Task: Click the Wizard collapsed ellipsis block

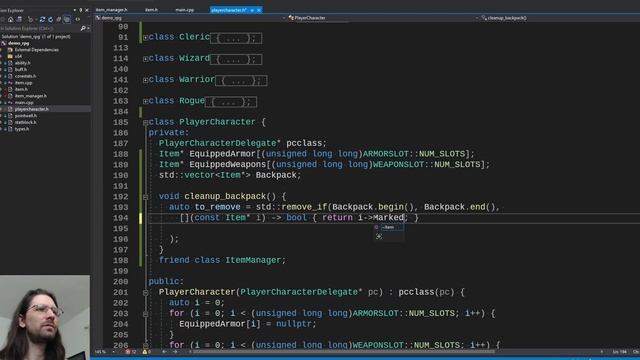Action: click(236, 59)
